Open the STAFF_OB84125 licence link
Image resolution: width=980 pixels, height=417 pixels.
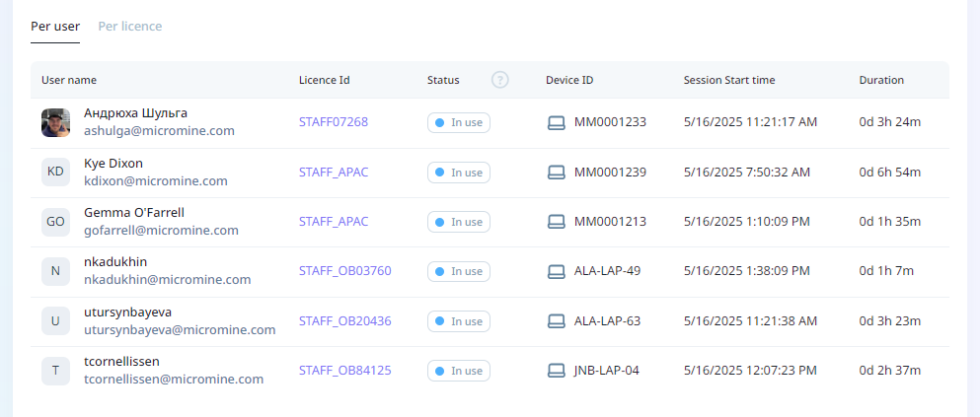pyautogui.click(x=344, y=371)
